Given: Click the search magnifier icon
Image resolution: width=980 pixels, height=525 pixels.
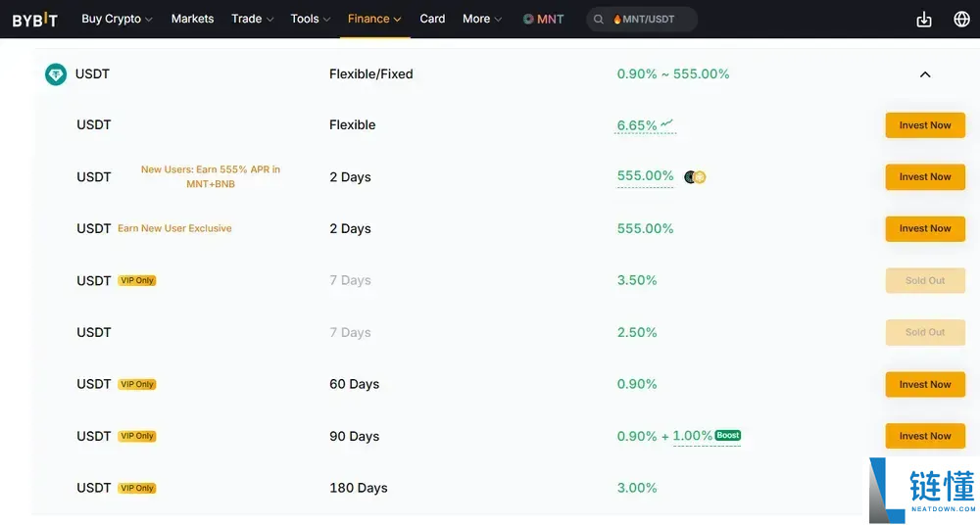Looking at the screenshot, I should coord(598,20).
